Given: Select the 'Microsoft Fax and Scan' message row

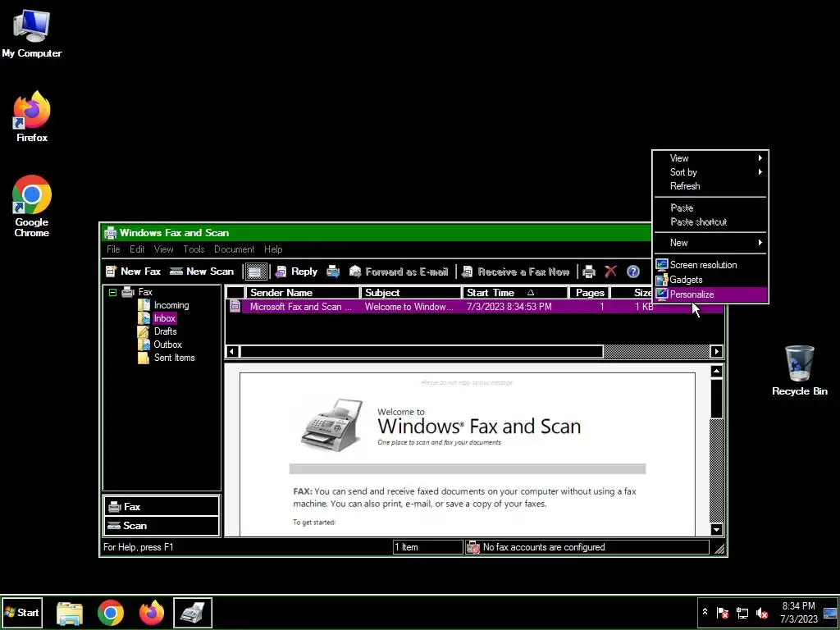Looking at the screenshot, I should click(x=474, y=307).
